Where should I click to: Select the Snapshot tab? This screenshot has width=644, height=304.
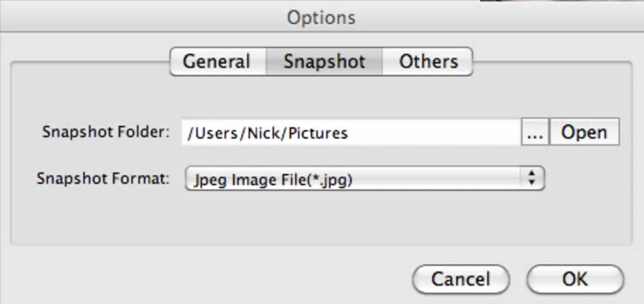[x=325, y=62]
